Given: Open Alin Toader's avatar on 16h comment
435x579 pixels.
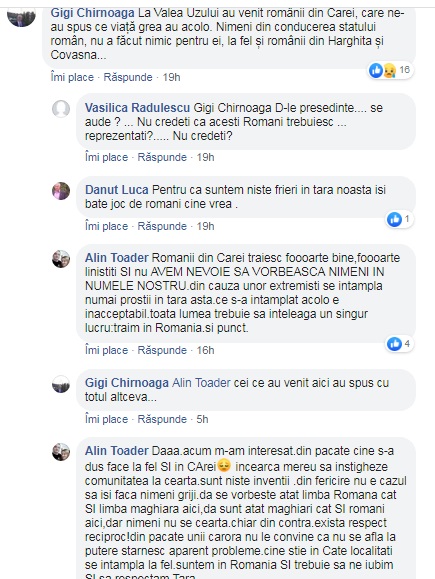Looking at the screenshot, I should coord(61,259).
